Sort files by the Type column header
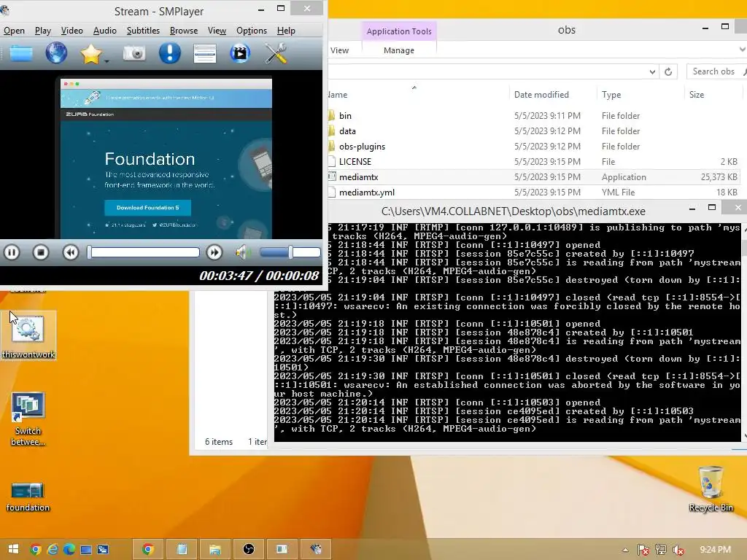 pyautogui.click(x=611, y=95)
